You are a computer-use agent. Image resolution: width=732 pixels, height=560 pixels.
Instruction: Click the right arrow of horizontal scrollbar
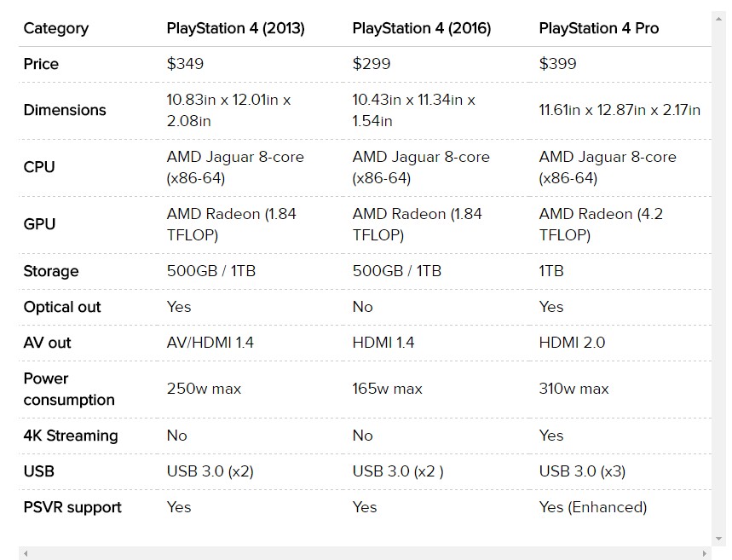706,554
